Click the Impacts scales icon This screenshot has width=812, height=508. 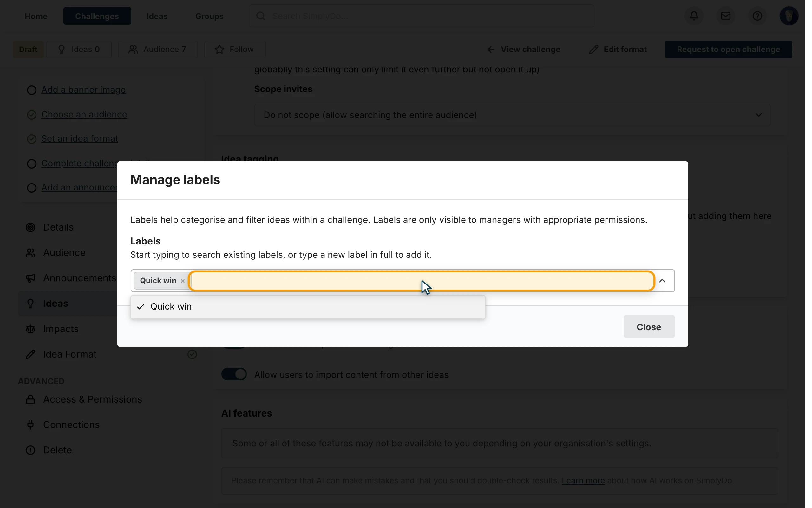(30, 329)
